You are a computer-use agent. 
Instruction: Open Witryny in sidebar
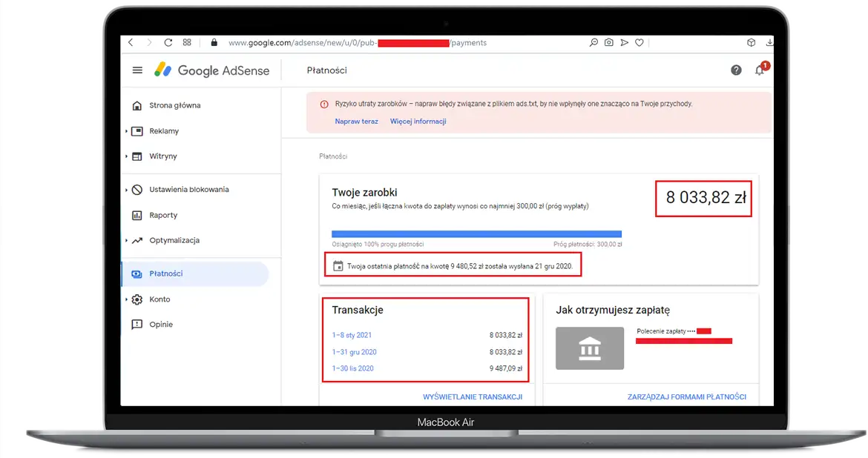[163, 156]
